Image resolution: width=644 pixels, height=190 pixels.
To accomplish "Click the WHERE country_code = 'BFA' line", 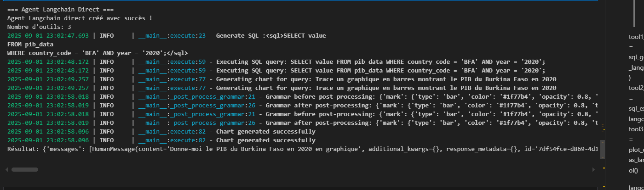I will 98,53.
